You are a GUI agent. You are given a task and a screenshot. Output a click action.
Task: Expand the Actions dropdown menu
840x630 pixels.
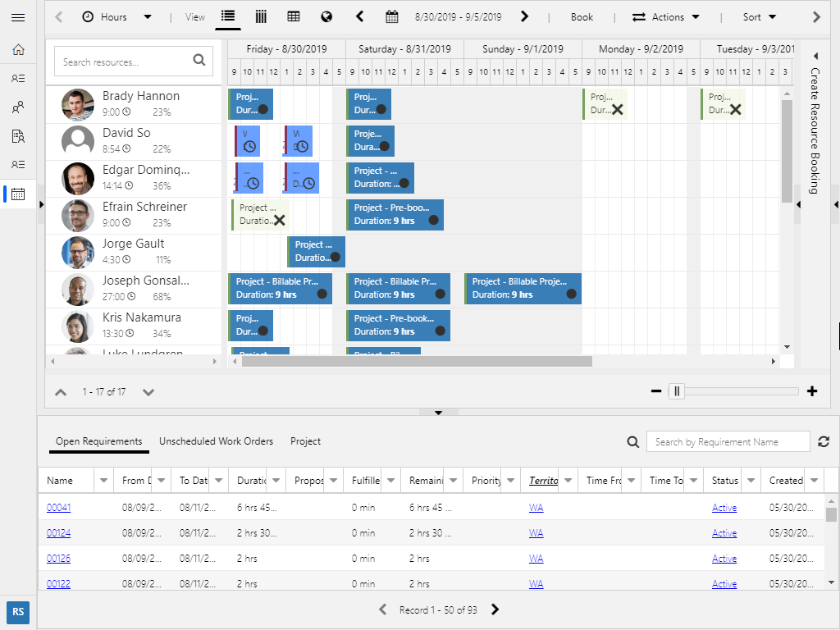pos(666,16)
